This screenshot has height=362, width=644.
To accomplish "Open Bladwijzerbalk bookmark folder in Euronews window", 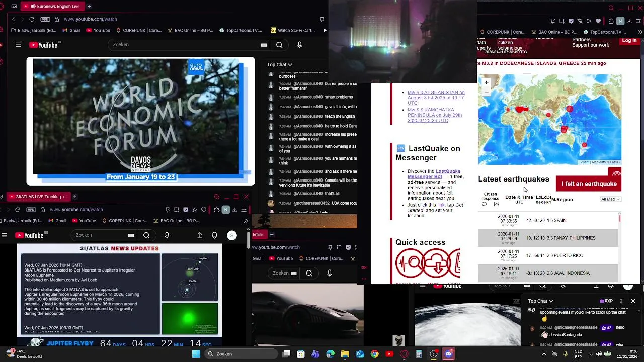I will click(x=33, y=30).
